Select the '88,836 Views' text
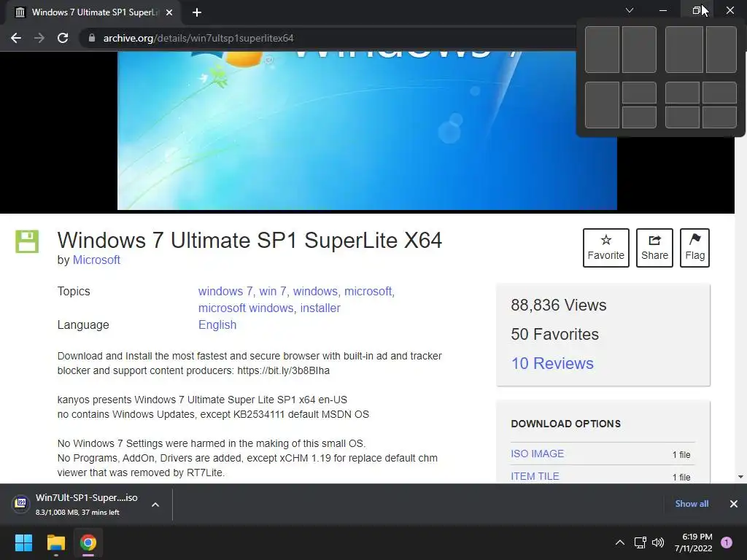Viewport: 747px width, 560px height. tap(558, 306)
